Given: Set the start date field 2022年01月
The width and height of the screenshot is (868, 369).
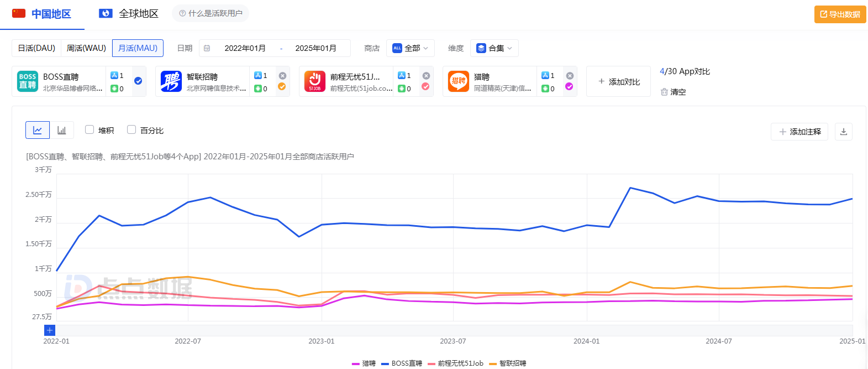Looking at the screenshot, I should tap(245, 48).
